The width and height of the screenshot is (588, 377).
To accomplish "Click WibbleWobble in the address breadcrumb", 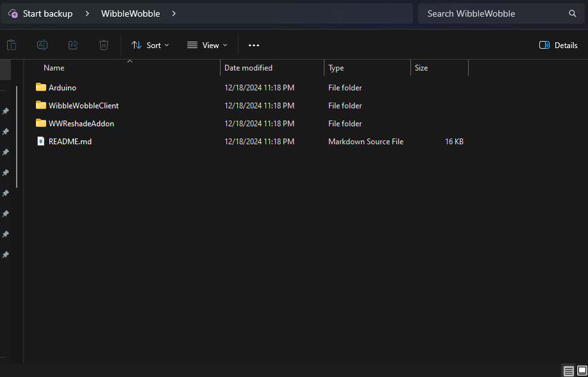I will [x=130, y=13].
